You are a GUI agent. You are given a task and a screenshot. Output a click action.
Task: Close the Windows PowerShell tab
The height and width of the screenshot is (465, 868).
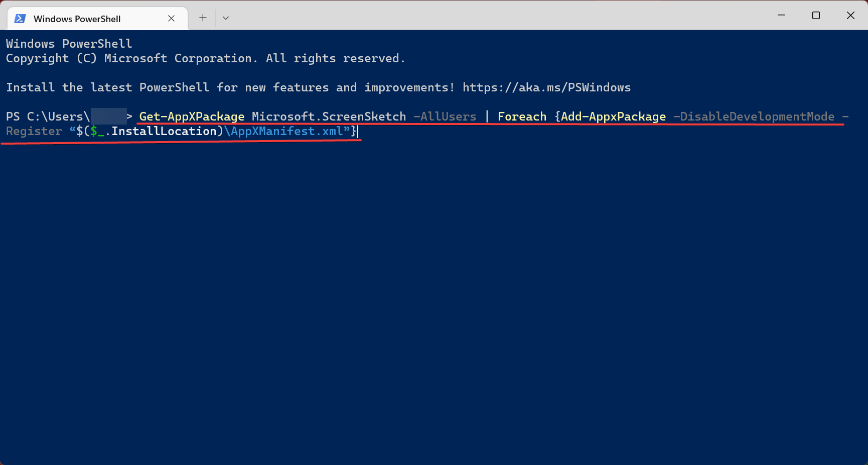point(171,19)
